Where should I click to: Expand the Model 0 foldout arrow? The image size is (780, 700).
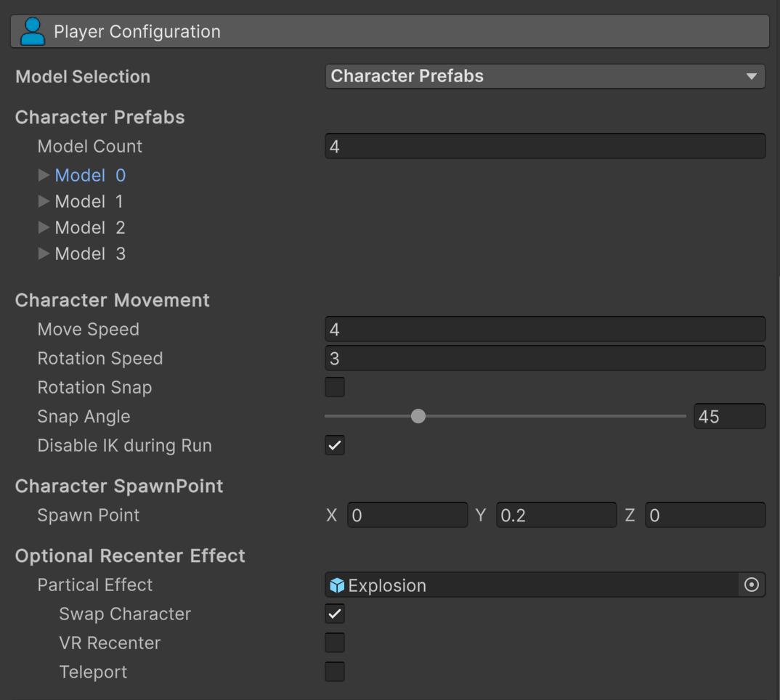[44, 175]
